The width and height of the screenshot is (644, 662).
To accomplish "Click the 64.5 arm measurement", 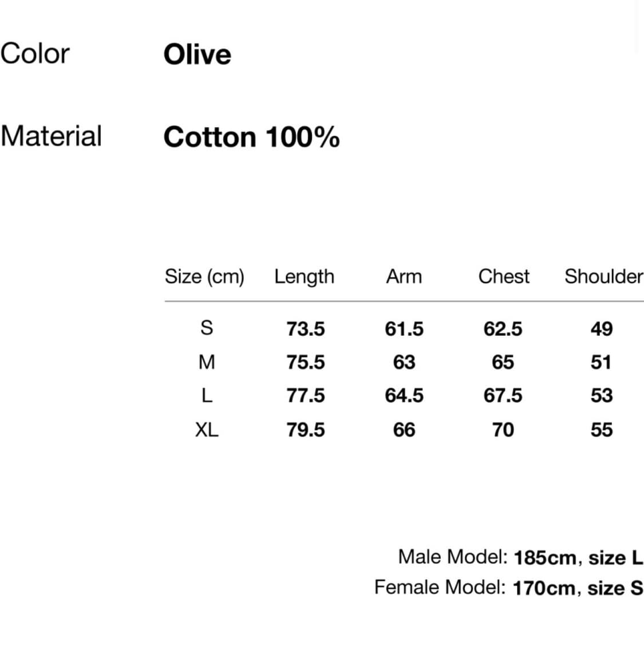I will [x=404, y=395].
